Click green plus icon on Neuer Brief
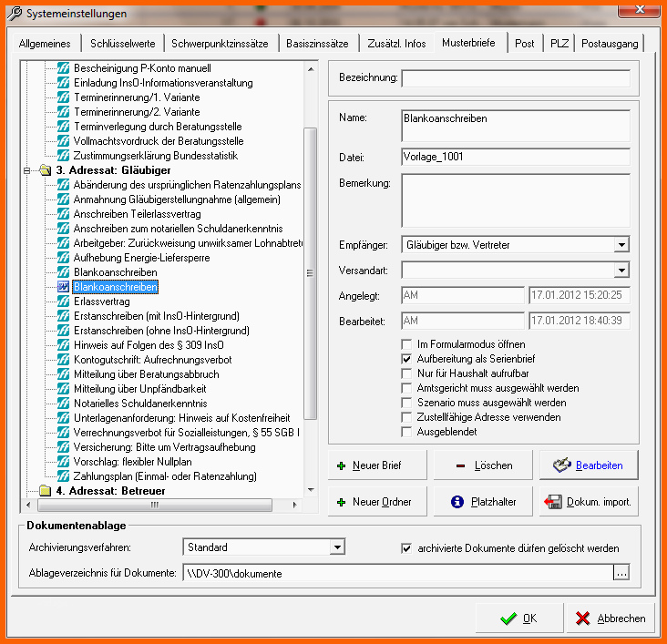Image resolution: width=667 pixels, height=644 pixels. tap(341, 465)
